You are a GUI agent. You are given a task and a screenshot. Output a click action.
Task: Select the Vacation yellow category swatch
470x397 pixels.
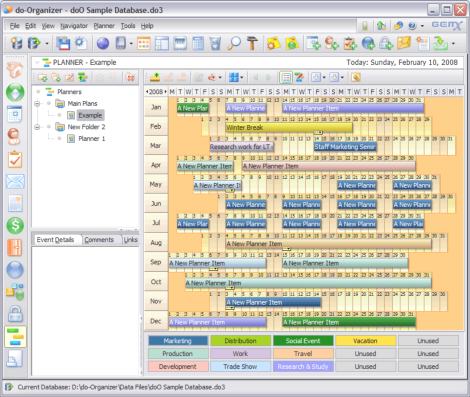(365, 341)
